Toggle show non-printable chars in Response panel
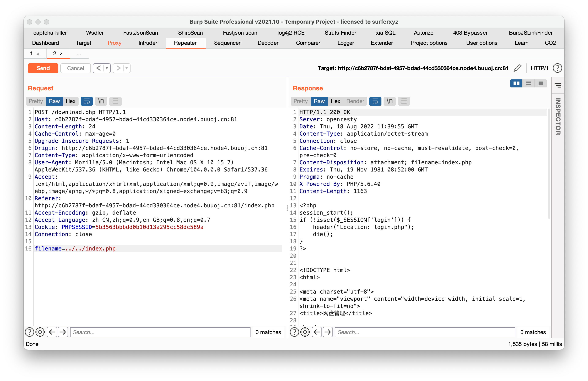 pos(389,101)
